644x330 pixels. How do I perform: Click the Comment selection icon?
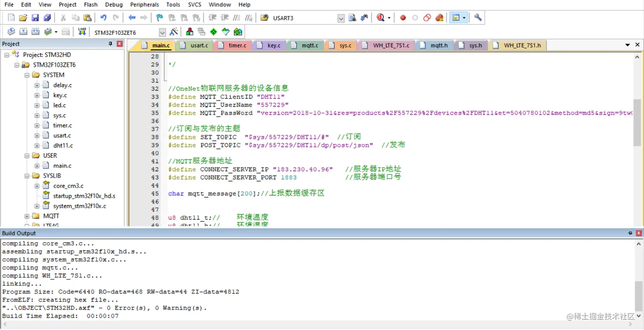pos(237,18)
